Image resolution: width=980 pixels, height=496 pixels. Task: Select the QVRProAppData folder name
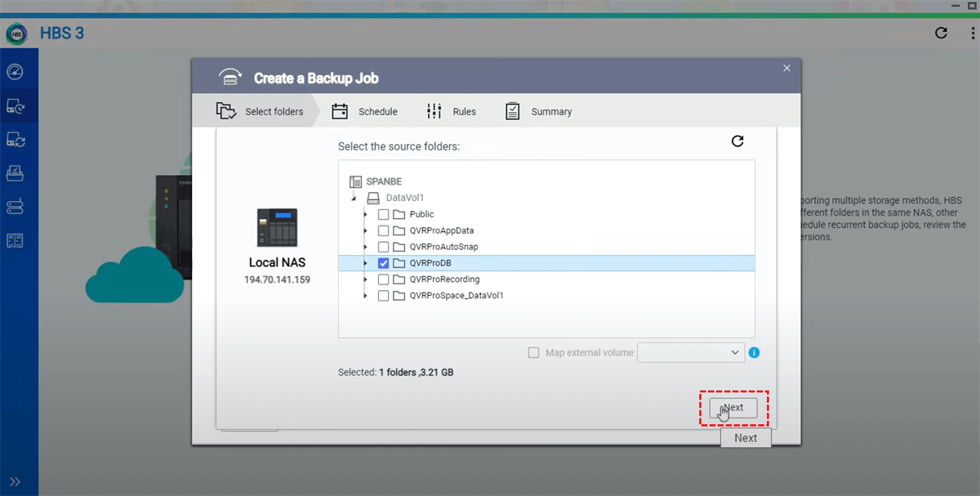point(442,230)
